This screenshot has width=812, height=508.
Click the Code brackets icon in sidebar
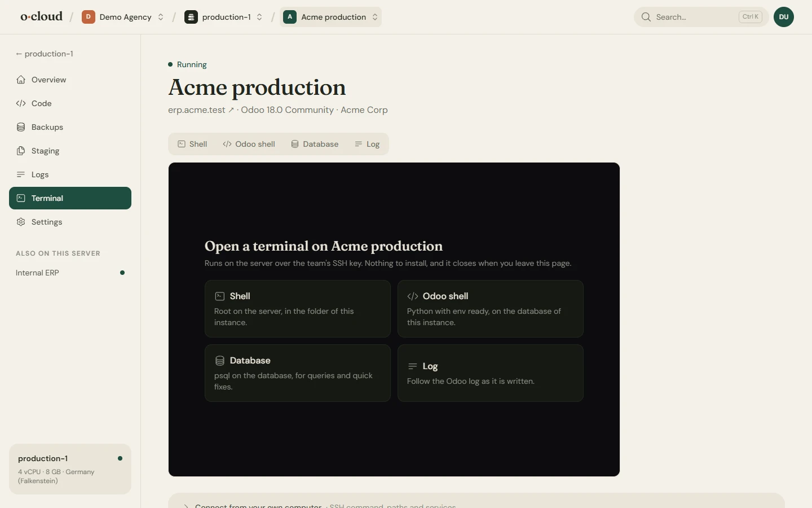coord(21,103)
